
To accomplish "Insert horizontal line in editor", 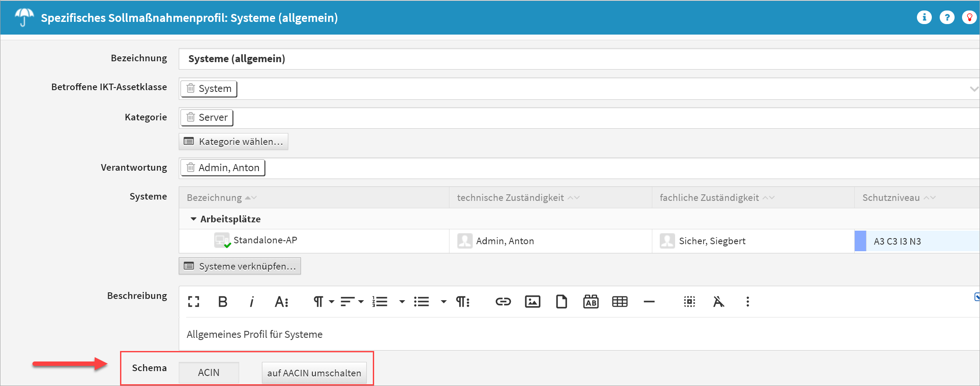I will click(649, 302).
